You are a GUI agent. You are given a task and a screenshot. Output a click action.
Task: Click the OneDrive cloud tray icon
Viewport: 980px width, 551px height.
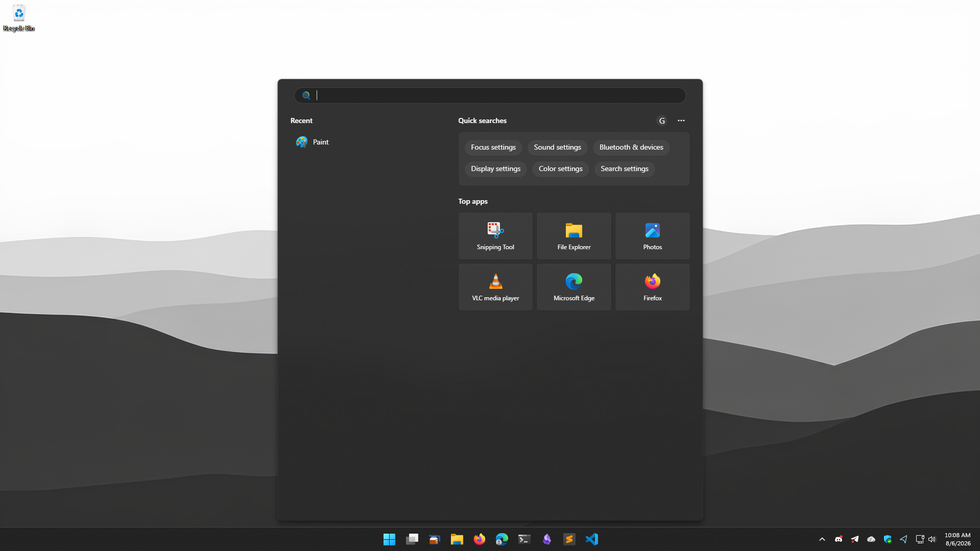click(x=871, y=539)
